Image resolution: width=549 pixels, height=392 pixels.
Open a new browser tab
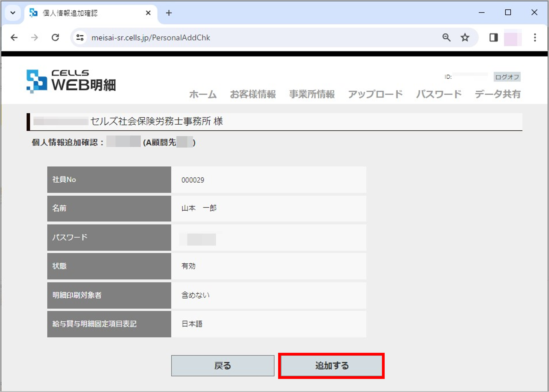pos(169,13)
